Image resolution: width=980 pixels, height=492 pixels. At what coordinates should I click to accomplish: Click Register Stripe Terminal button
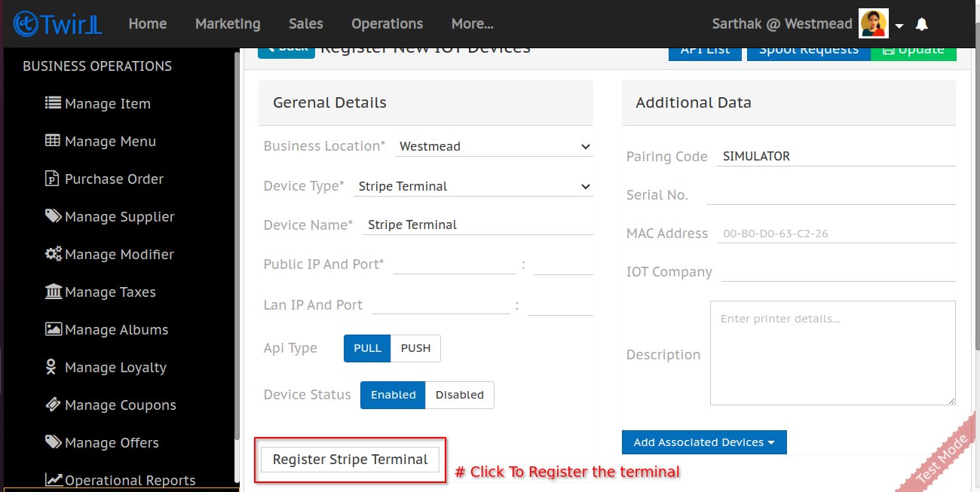click(350, 460)
